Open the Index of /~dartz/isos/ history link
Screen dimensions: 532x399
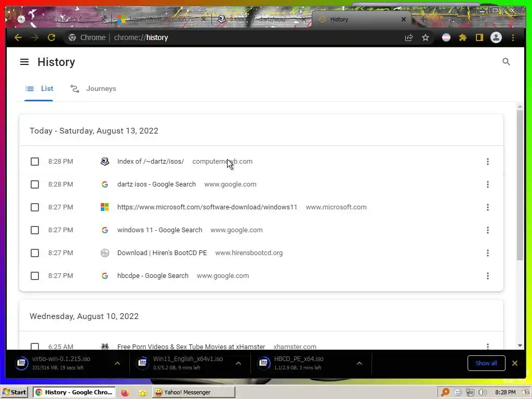151,162
